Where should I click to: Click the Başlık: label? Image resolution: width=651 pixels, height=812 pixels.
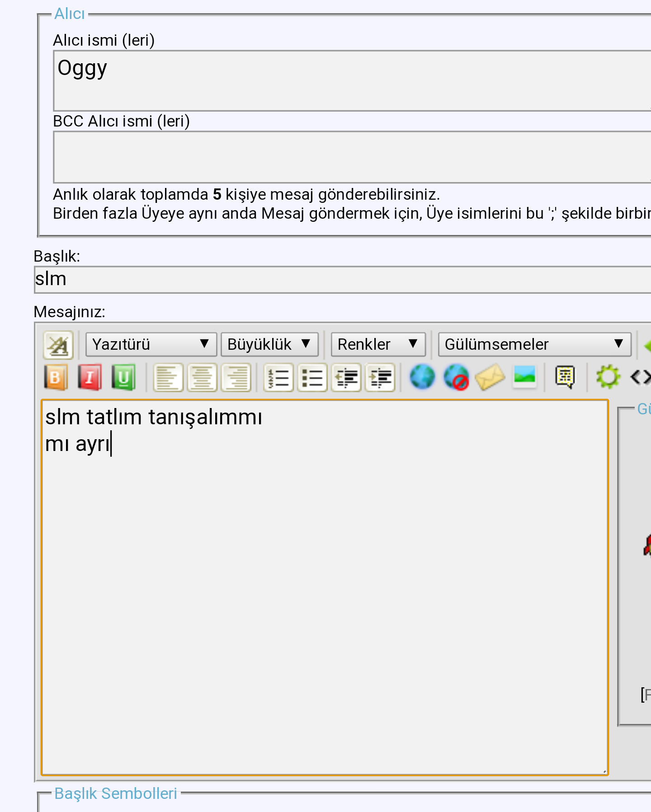point(57,256)
